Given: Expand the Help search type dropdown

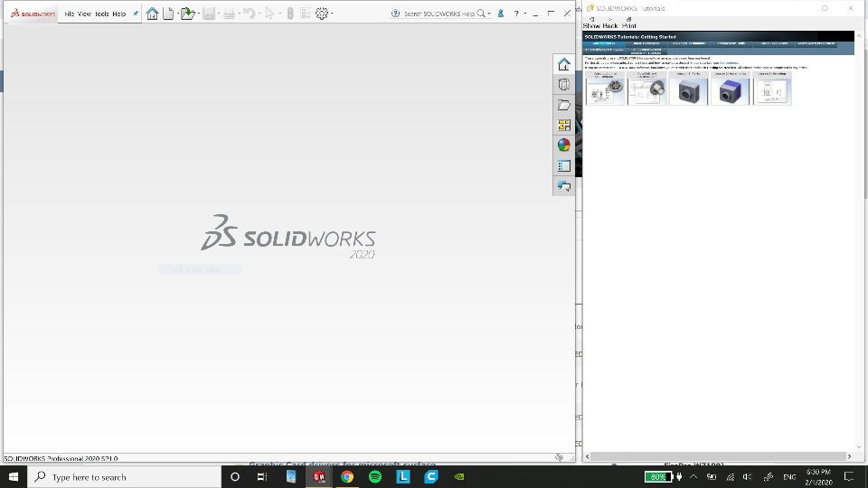Looking at the screenshot, I should click(x=489, y=14).
